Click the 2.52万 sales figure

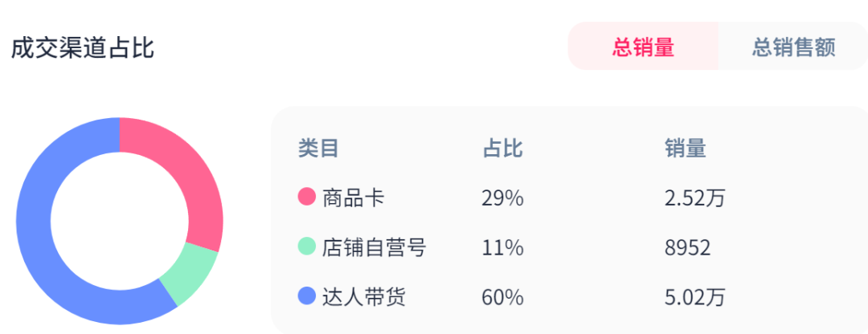pos(694,198)
